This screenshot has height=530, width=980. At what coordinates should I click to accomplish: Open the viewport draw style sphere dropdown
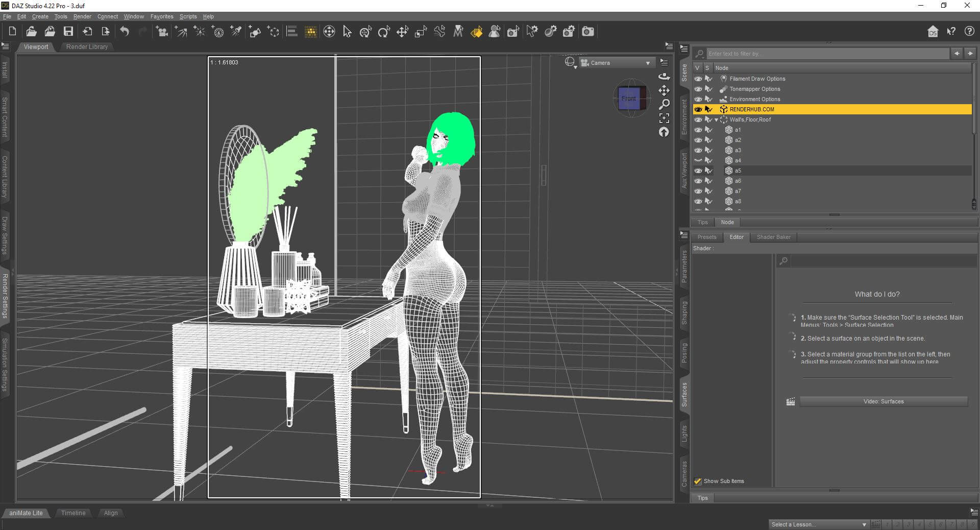571,62
